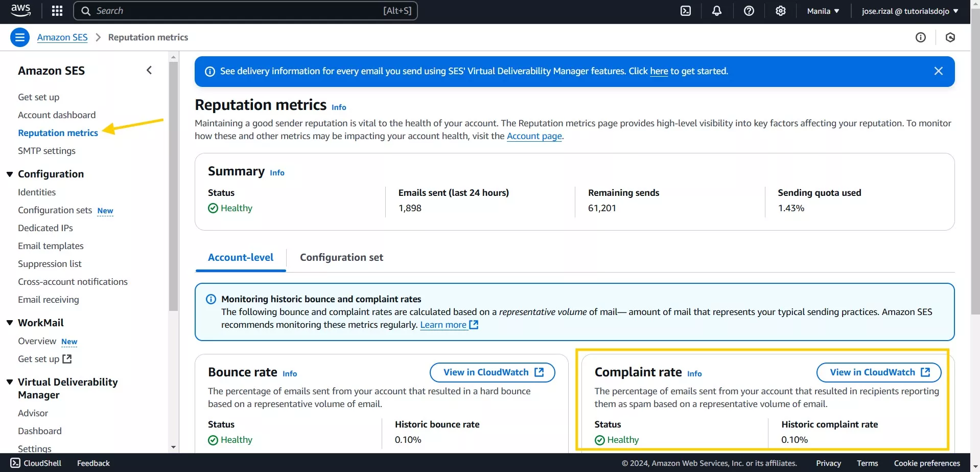The image size is (980, 472).
Task: Dismiss the blue banner with X
Action: [939, 71]
